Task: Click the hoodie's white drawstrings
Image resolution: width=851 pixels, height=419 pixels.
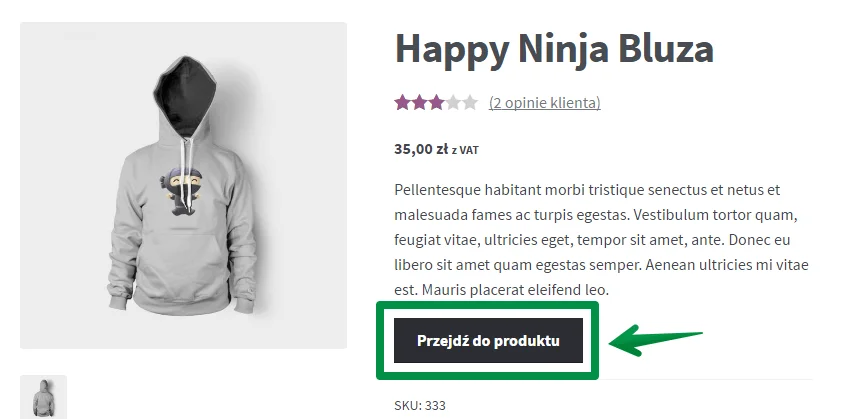Action: pos(187,173)
